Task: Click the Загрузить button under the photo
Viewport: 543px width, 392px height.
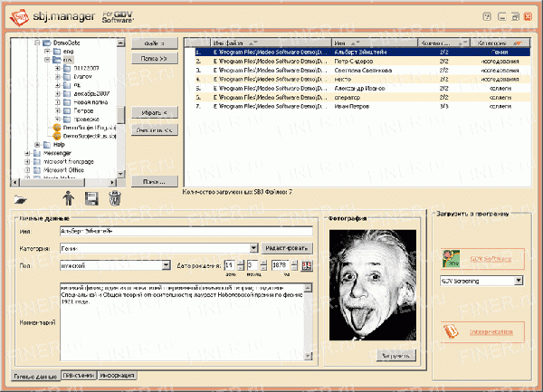Action: click(395, 355)
